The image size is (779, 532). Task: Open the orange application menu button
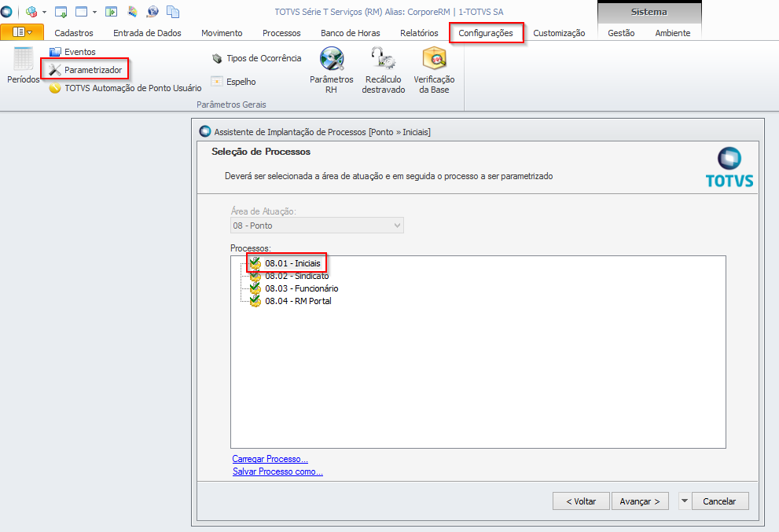pyautogui.click(x=22, y=32)
